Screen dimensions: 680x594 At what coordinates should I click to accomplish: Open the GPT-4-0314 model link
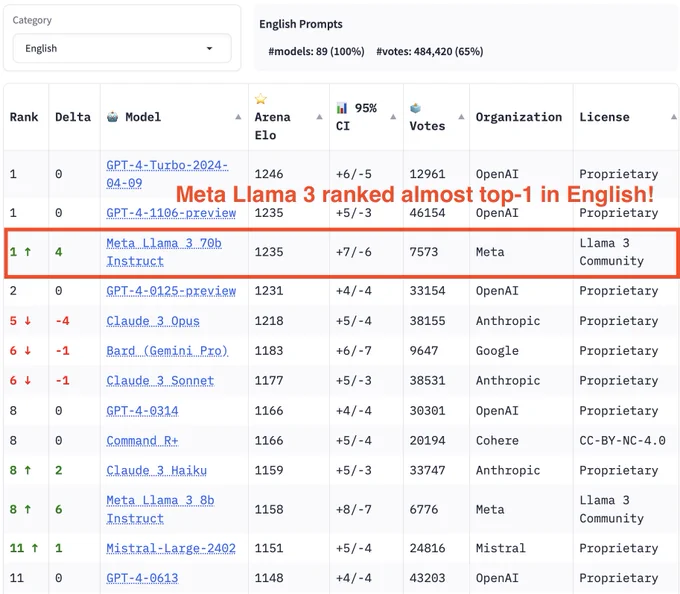[142, 411]
